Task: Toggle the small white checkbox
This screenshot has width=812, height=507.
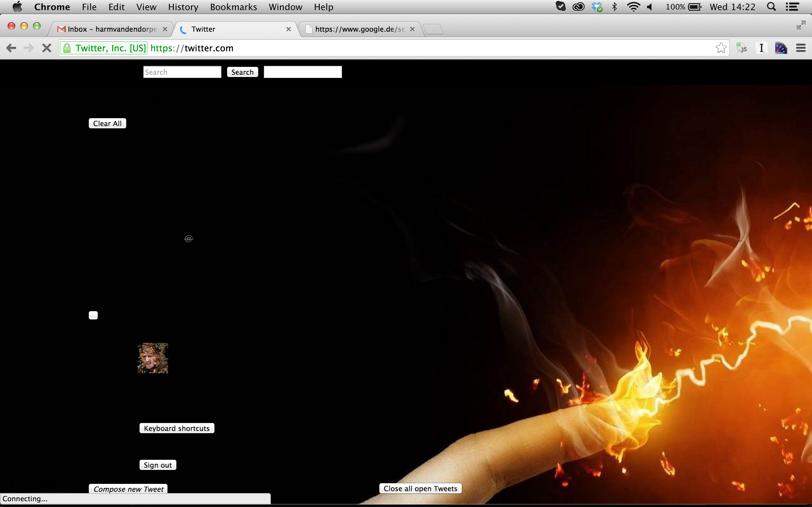Action: [x=93, y=315]
